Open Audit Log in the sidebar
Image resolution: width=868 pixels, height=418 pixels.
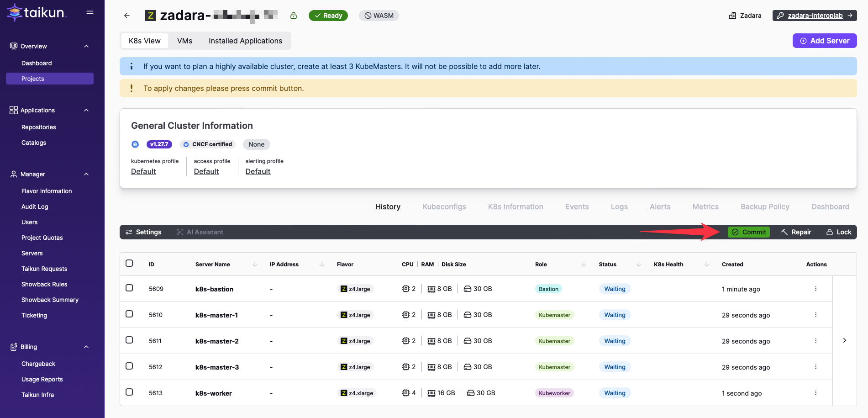click(x=35, y=206)
